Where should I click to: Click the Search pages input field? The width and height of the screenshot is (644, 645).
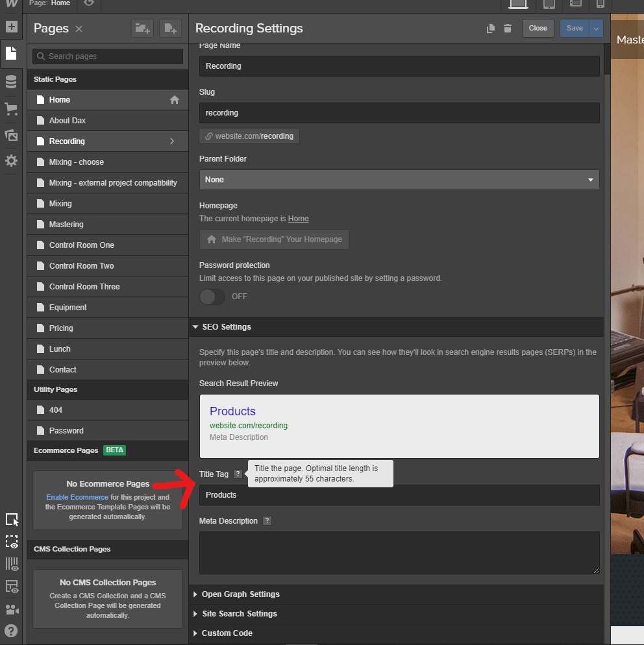[x=108, y=56]
